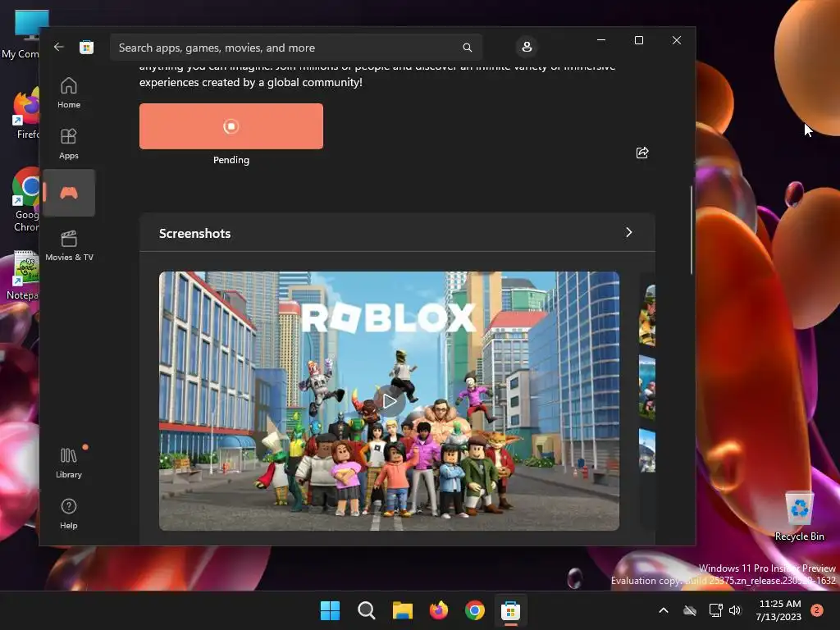This screenshot has width=840, height=630.
Task: Open the first partial screenshot thumbnail
Action: [647, 315]
